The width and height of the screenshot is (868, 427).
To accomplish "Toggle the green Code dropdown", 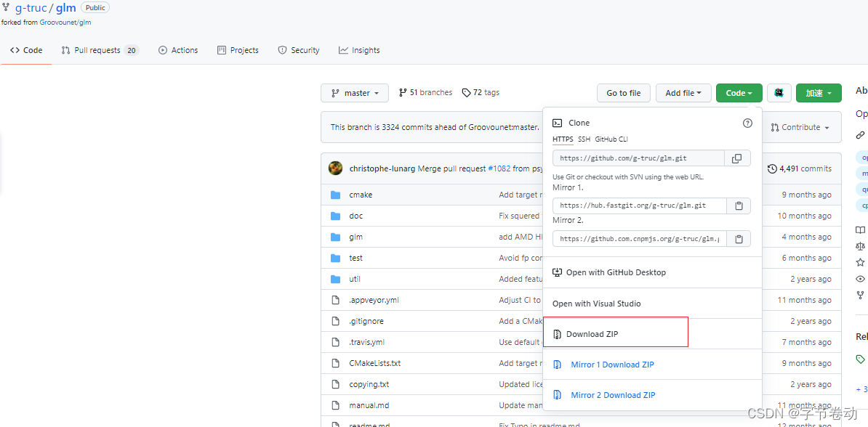I will [739, 93].
